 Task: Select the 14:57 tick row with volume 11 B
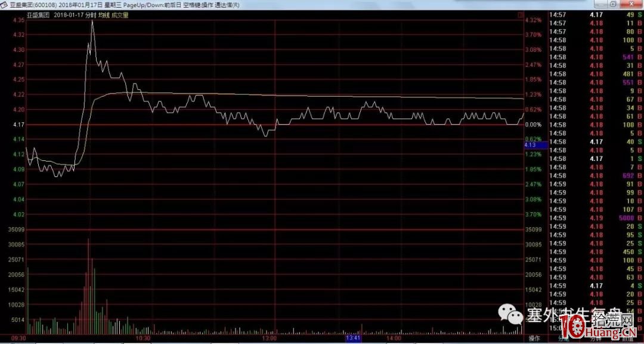coord(596,23)
